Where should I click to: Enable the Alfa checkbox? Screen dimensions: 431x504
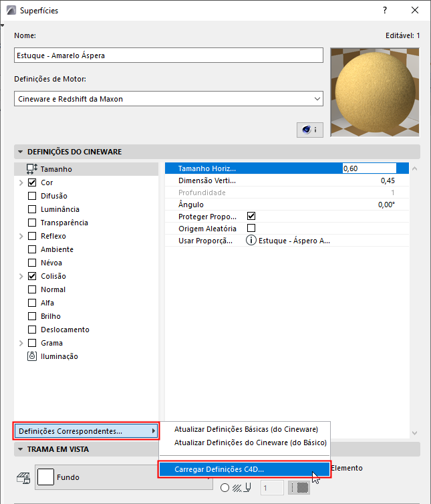[x=32, y=303]
